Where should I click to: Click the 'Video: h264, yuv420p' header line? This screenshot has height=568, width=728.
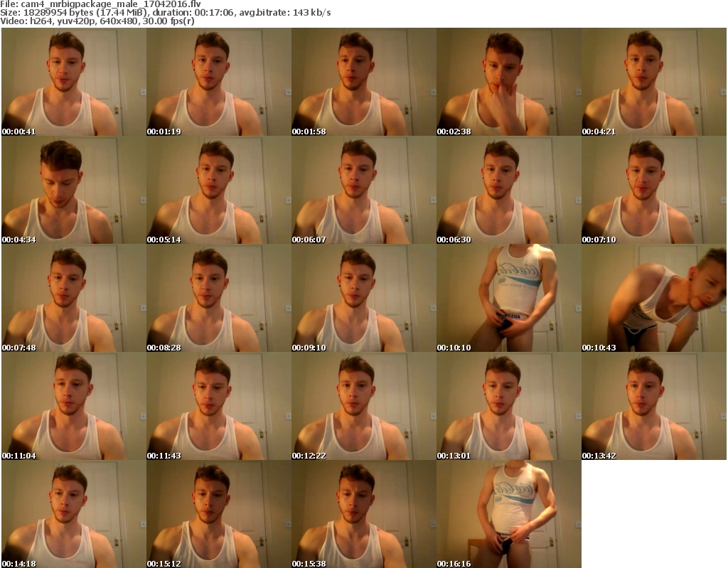point(97,21)
